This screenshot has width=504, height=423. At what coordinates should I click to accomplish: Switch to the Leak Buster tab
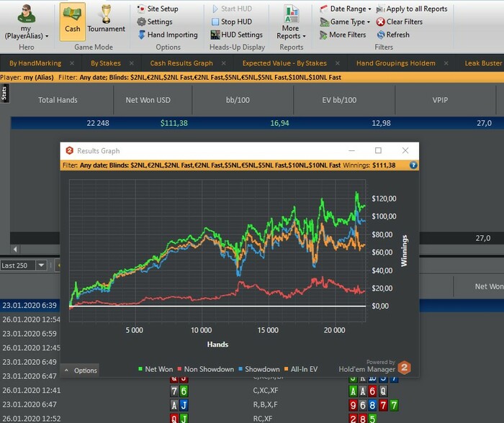(x=483, y=63)
